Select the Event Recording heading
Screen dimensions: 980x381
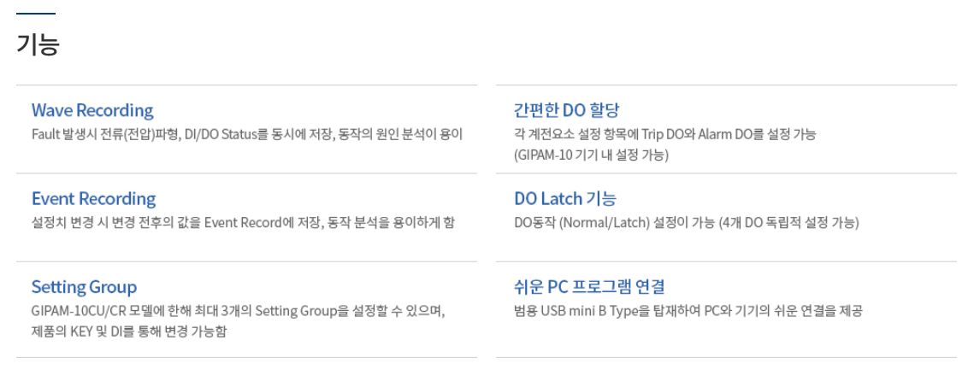[93, 199]
